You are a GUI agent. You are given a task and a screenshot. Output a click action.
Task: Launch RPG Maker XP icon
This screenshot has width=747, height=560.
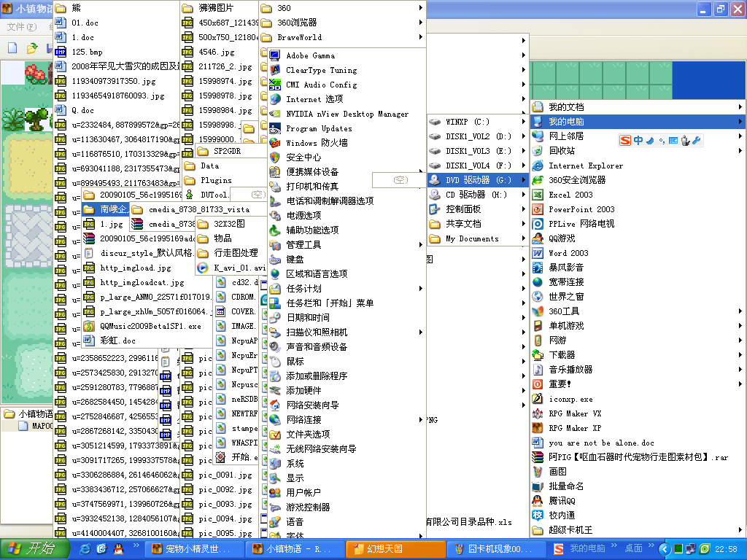coord(538,428)
